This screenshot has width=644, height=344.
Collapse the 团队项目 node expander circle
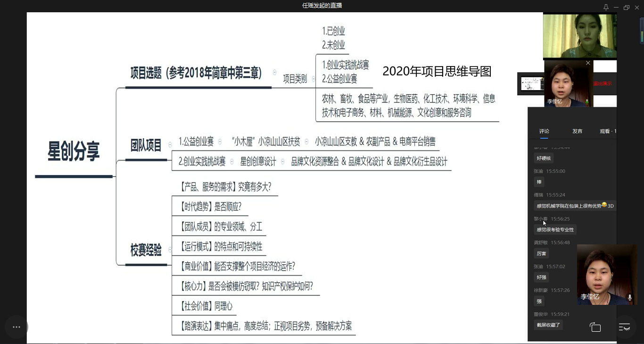(x=170, y=144)
